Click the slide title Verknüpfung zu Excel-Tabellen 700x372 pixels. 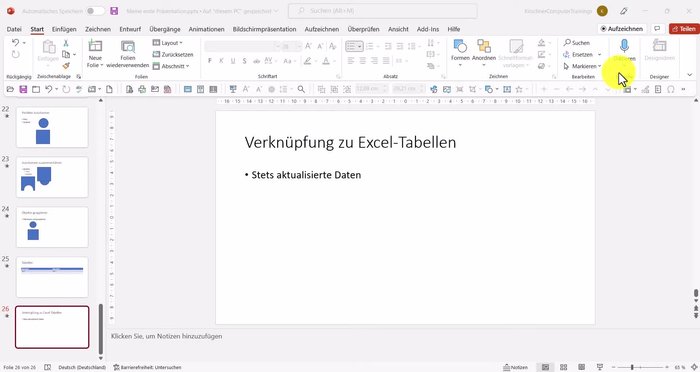pyautogui.click(x=350, y=142)
